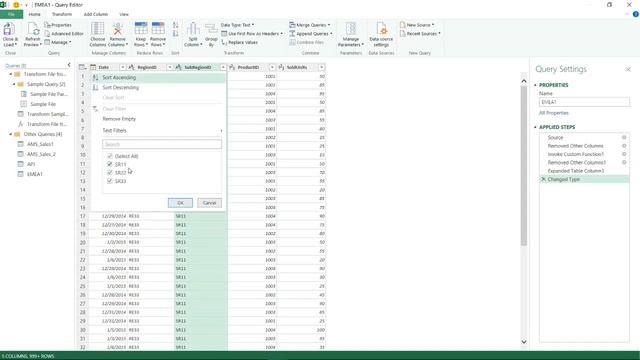Click ribbon Sort ascending icon

(176, 25)
